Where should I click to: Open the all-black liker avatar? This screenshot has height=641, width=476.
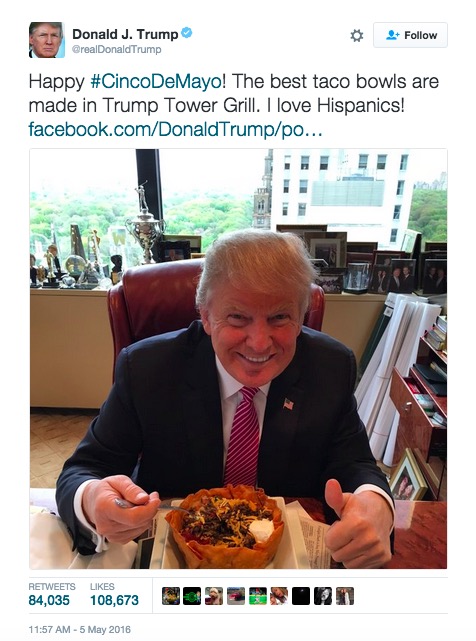pyautogui.click(x=301, y=596)
